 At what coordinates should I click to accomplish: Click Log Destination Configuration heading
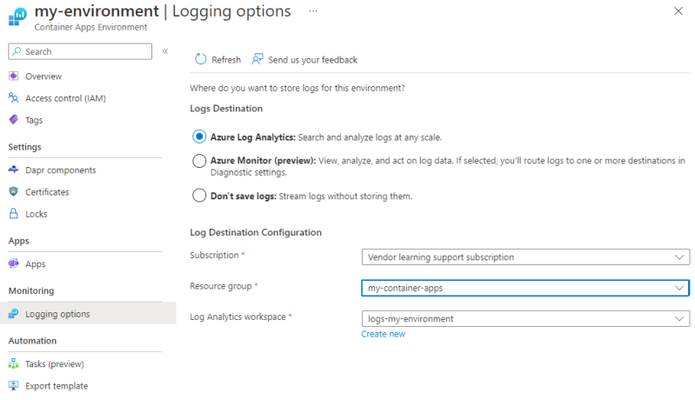coord(256,232)
